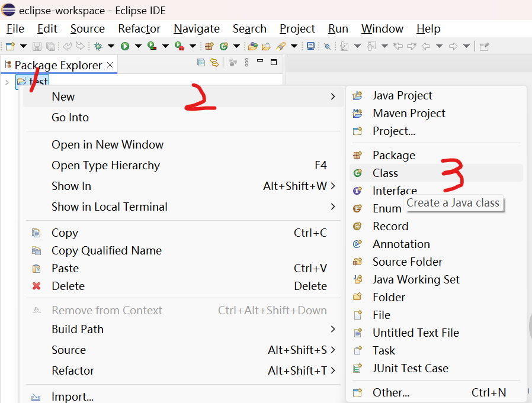Choose Annotation in New submenu

[x=436, y=244]
